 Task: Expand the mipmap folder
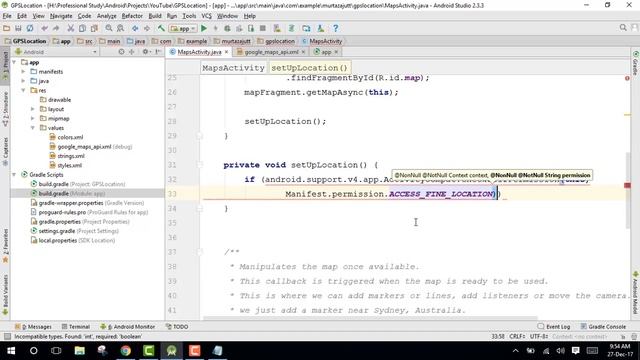tap(33, 119)
